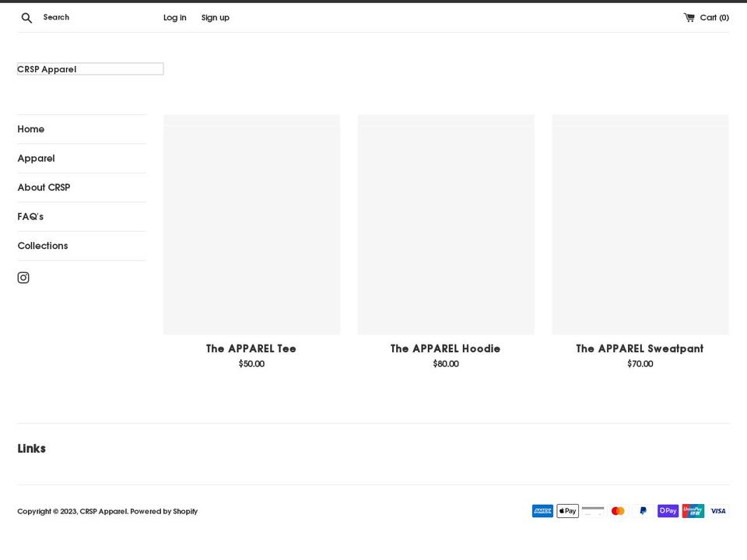The width and height of the screenshot is (747, 560).
Task: Open The APPAREL Hoodie product image
Action: coord(446,224)
